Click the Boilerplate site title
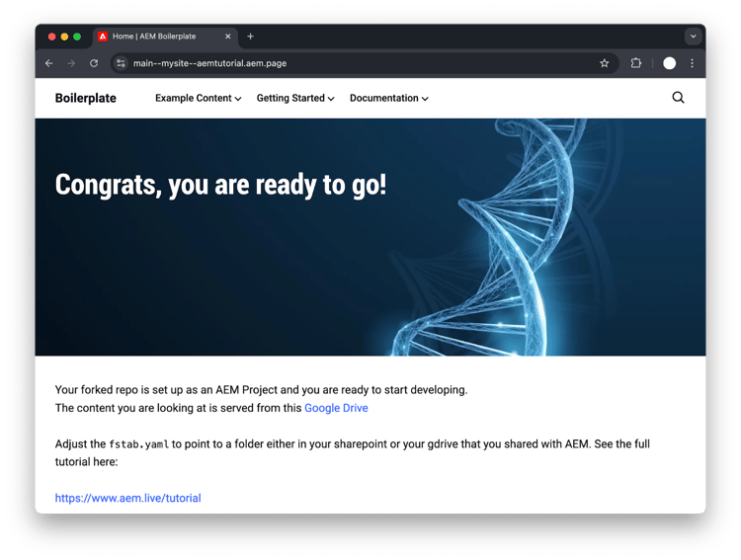The height and width of the screenshot is (560, 741). [x=86, y=98]
